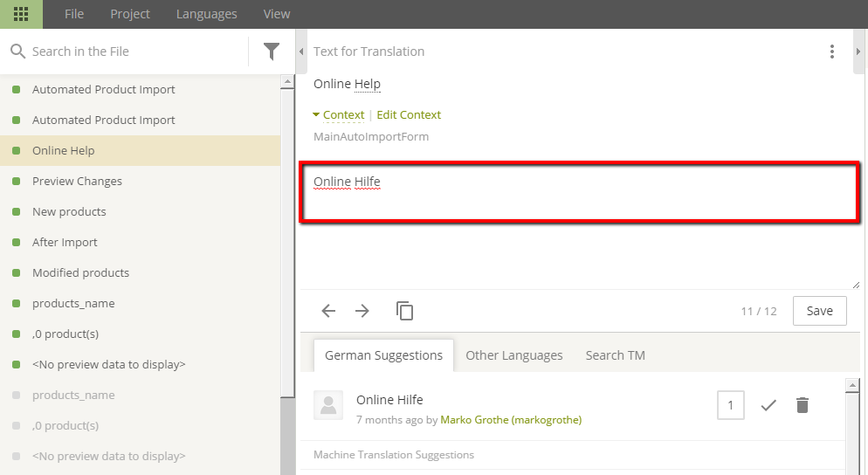Open the apps grid menu icon
The width and height of the screenshot is (868, 475).
pos(21,14)
